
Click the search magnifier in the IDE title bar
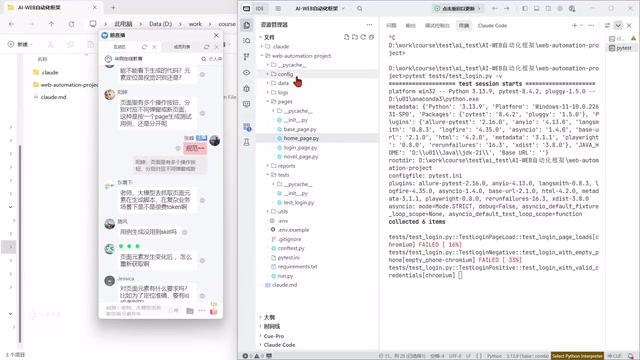(x=360, y=8)
